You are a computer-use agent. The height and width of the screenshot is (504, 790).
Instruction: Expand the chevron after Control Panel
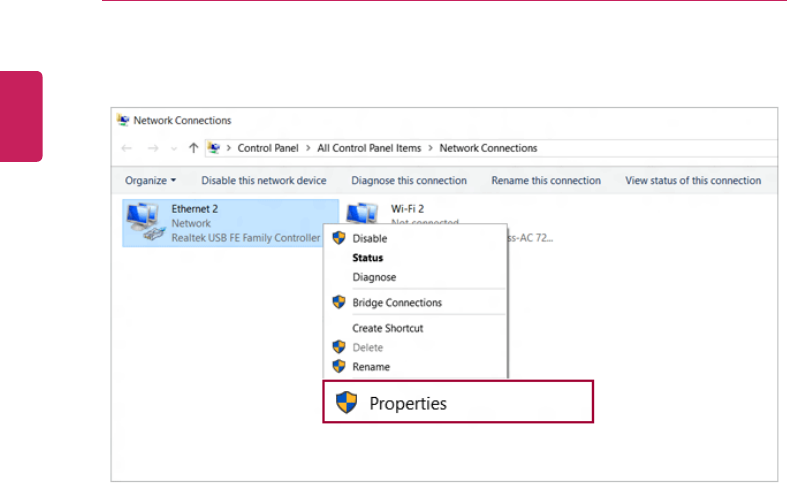pyautogui.click(x=308, y=148)
